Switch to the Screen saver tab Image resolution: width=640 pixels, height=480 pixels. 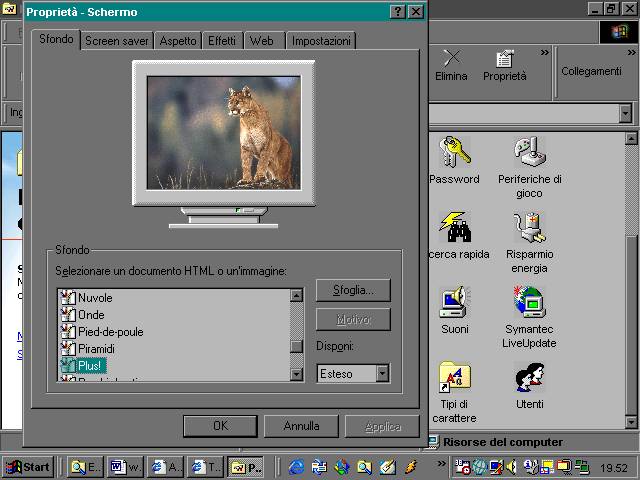[117, 41]
